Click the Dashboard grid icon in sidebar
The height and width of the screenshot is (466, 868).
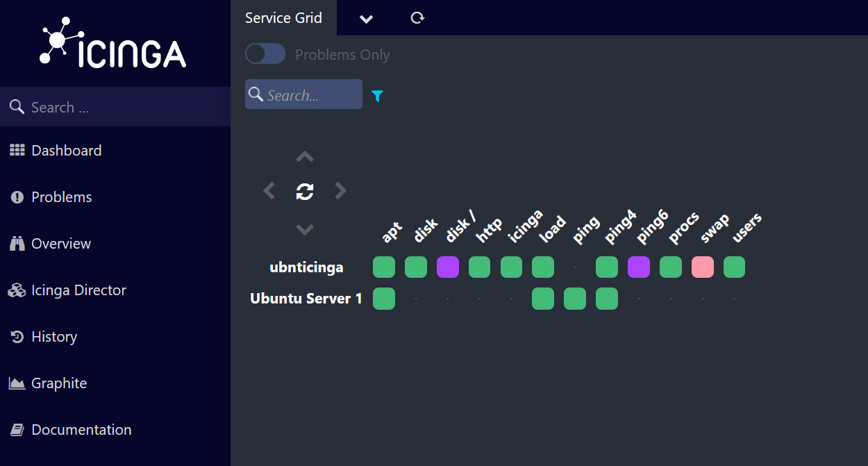[x=17, y=151]
